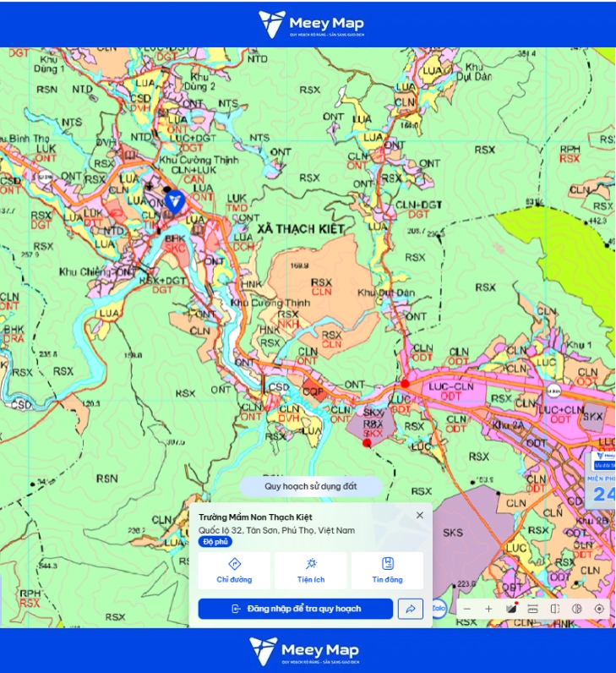Click Chỉ đường directions button

234,571
